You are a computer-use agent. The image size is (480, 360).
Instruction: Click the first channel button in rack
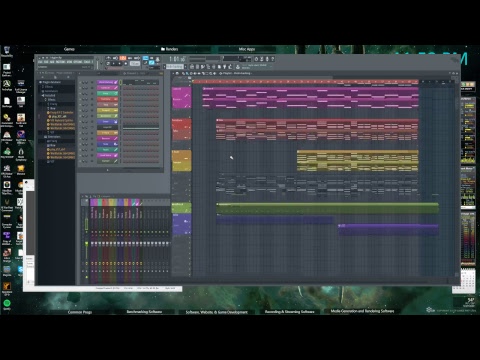(x=107, y=82)
